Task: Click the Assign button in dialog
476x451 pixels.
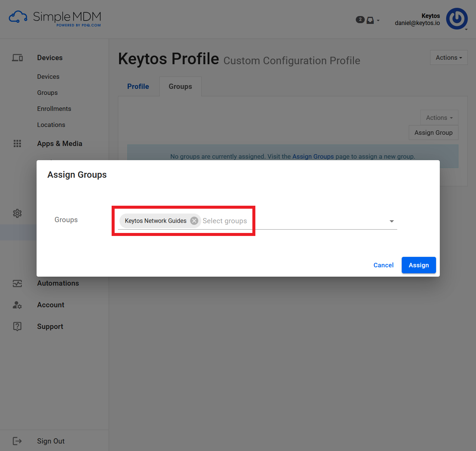Action: click(x=419, y=265)
